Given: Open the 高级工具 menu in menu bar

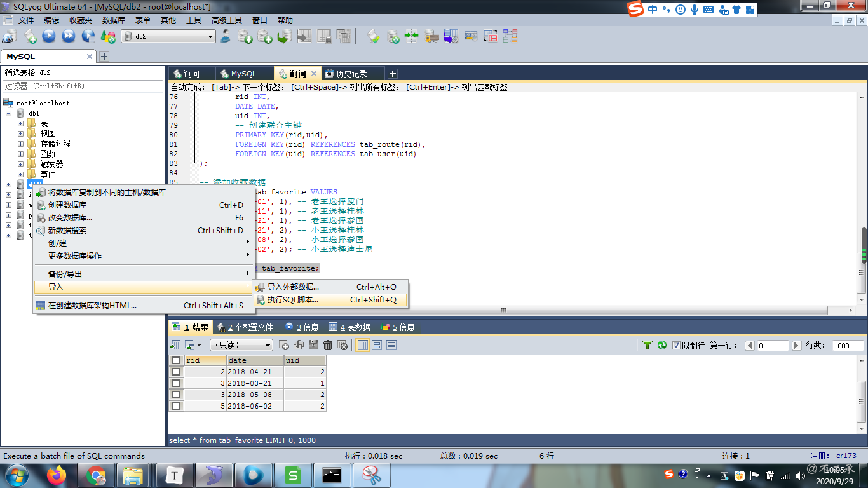Looking at the screenshot, I should click(227, 20).
